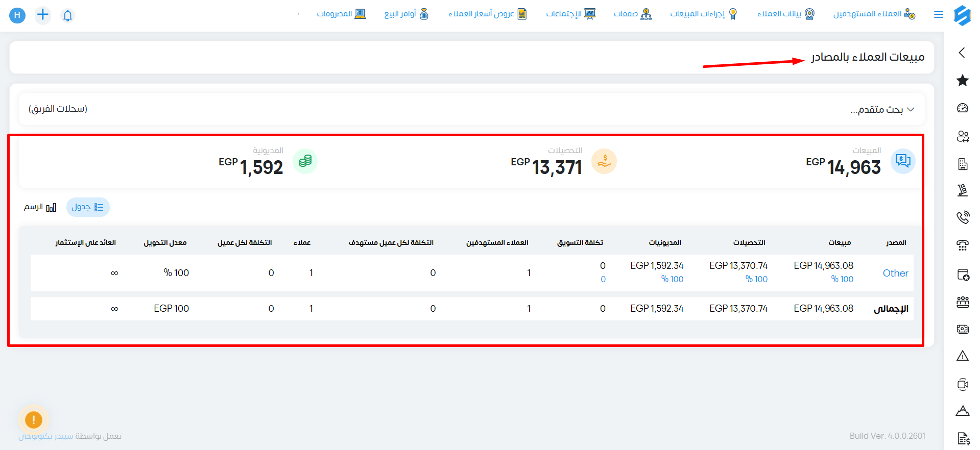
Task: Open favorites star in sidebar
Action: point(963,80)
